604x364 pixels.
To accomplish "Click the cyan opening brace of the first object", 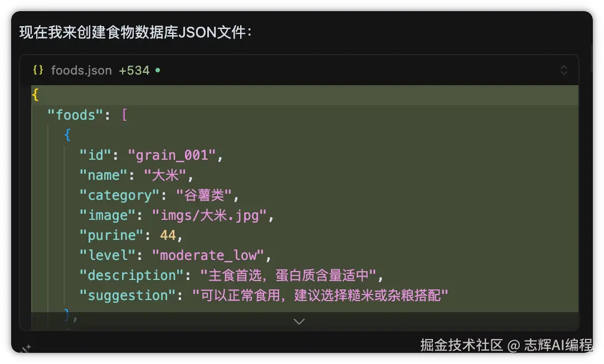I will coord(67,135).
